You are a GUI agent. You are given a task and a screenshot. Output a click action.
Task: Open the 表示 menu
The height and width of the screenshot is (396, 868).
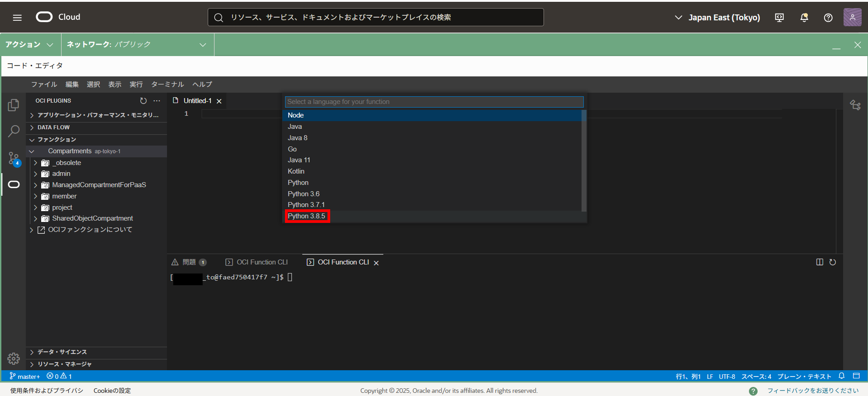click(x=114, y=85)
